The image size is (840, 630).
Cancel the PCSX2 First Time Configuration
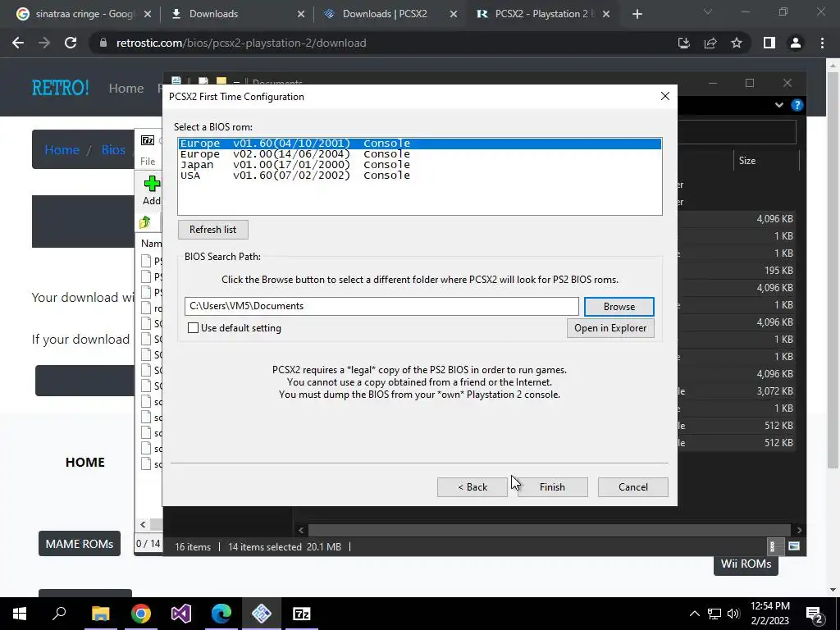click(x=632, y=487)
